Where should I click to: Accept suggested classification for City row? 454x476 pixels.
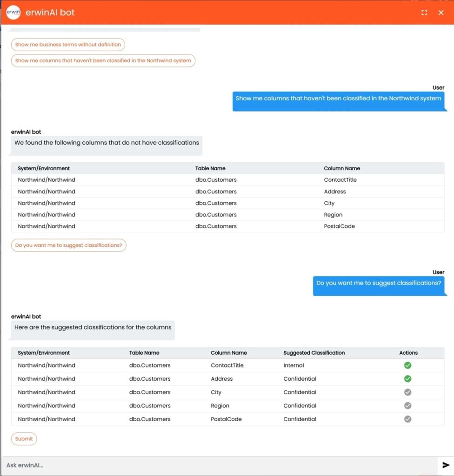[407, 392]
